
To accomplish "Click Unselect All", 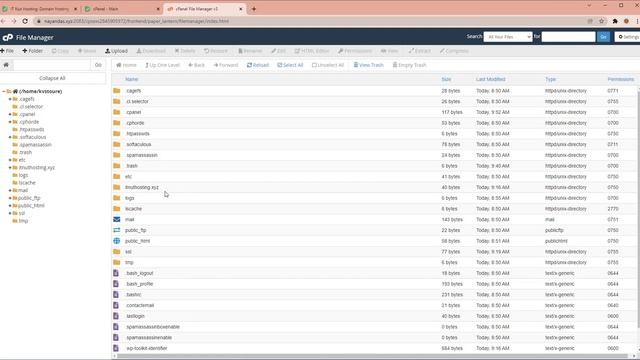I will pyautogui.click(x=328, y=65).
